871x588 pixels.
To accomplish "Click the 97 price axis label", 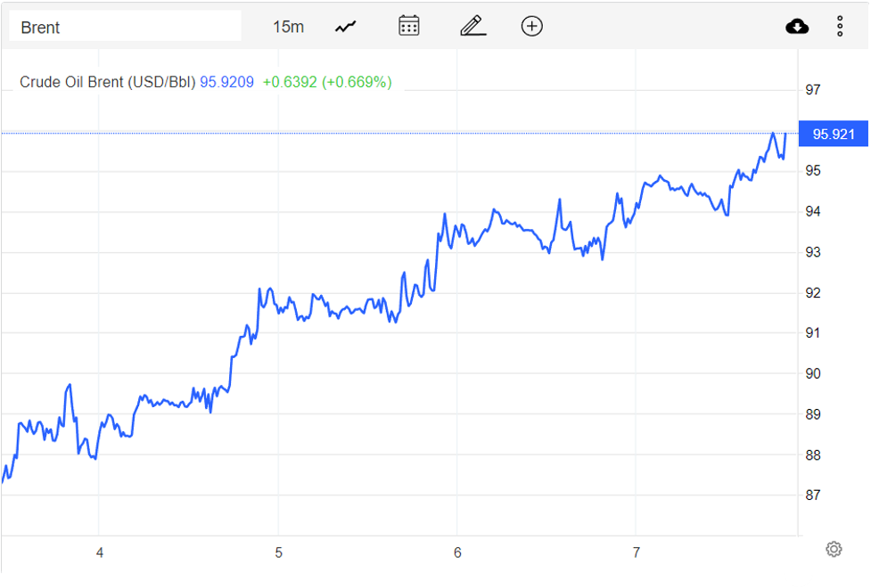I will click(812, 90).
